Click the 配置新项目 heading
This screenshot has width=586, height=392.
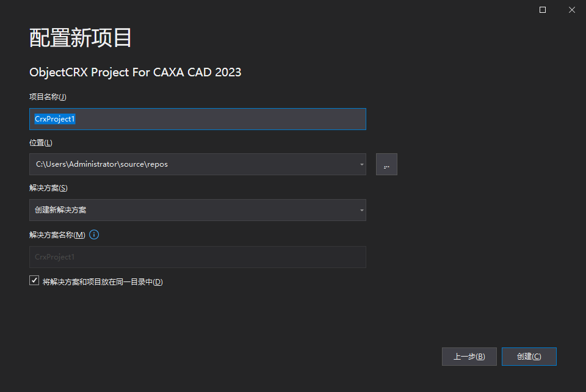click(81, 38)
